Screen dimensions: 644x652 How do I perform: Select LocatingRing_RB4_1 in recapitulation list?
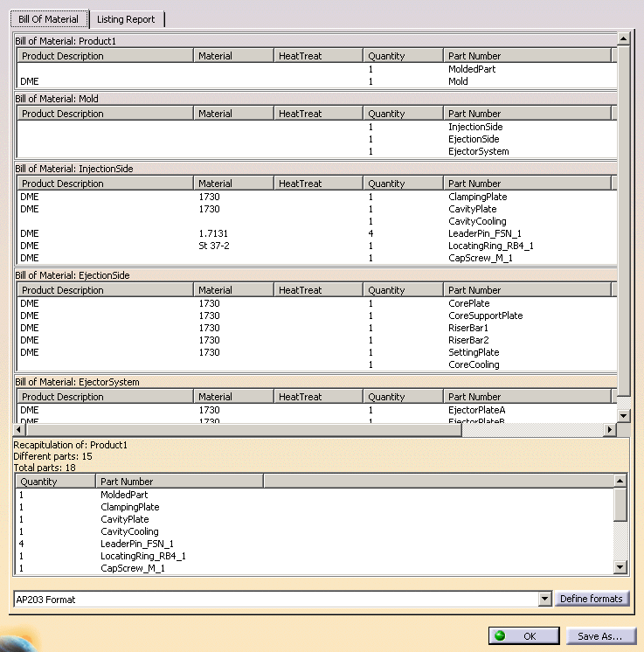click(315, 557)
